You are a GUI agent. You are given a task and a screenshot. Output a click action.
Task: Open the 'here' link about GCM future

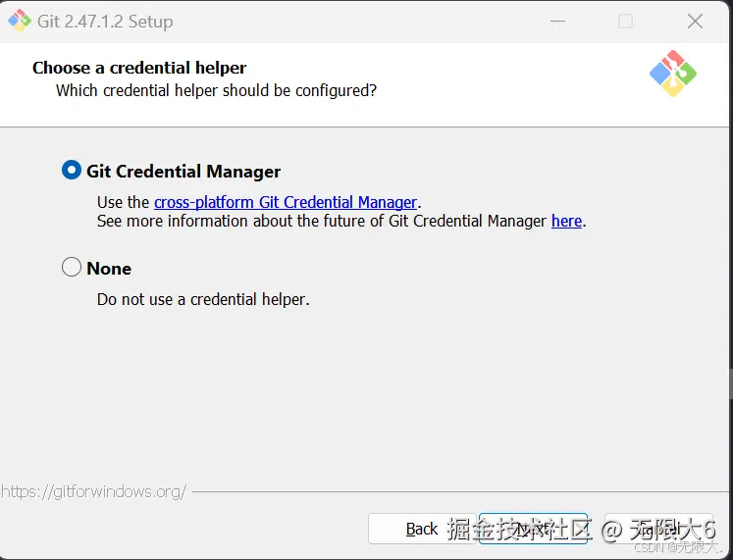point(566,221)
